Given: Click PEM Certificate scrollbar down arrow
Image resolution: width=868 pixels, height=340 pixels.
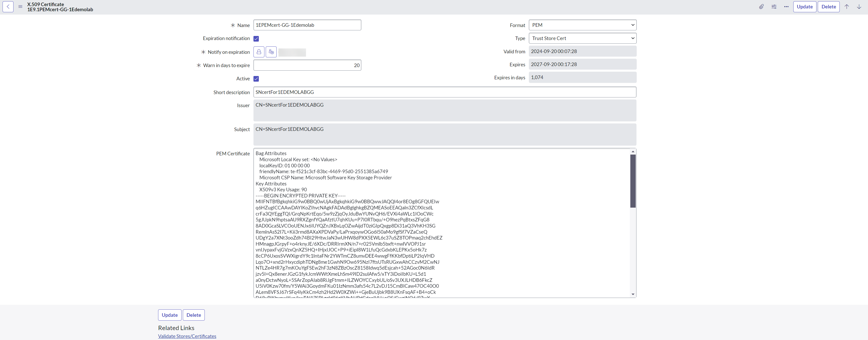Looking at the screenshot, I should (633, 294).
